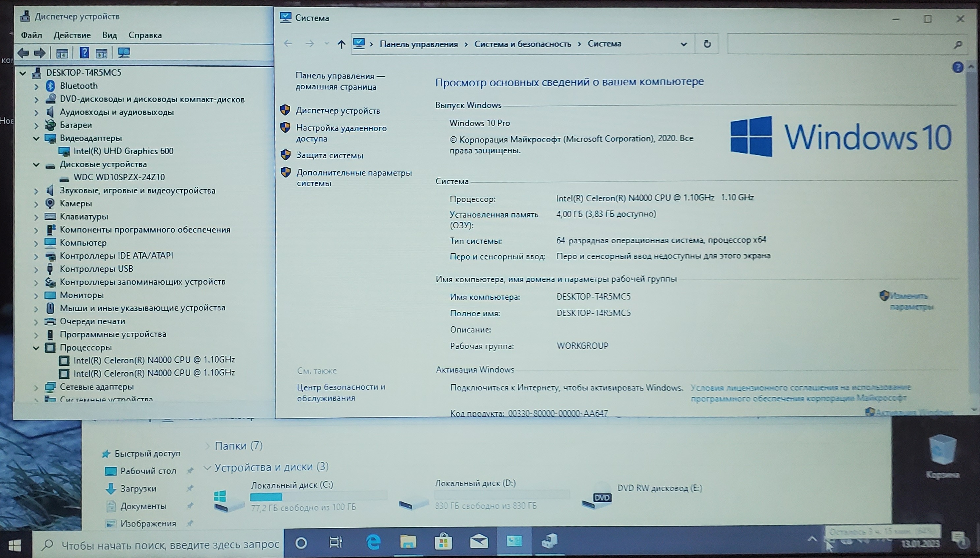Open the Действие menu
Viewport: 980px width, 558px height.
pyautogui.click(x=72, y=35)
